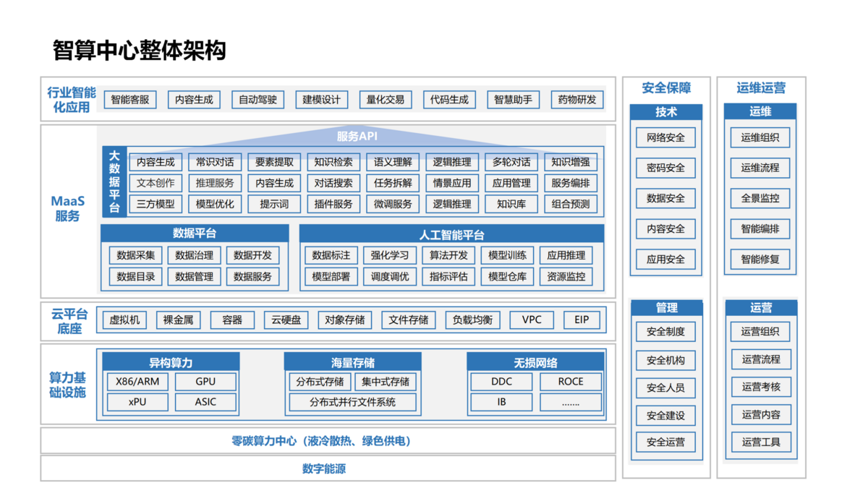
Task: Select the 安全运营 box
Action: point(665,442)
